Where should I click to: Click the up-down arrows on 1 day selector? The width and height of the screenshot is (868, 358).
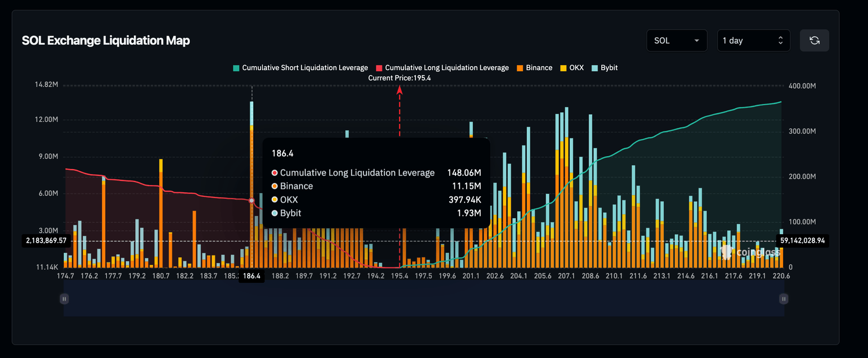point(780,41)
